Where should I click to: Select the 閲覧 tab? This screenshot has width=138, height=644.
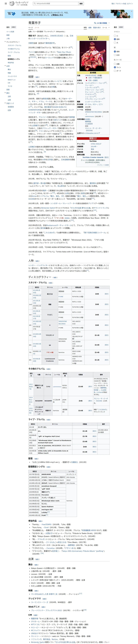point(85,27)
